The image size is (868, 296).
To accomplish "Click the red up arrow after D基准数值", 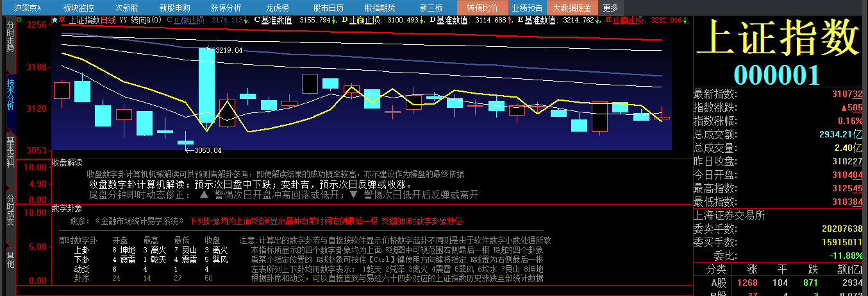I will point(510,20).
